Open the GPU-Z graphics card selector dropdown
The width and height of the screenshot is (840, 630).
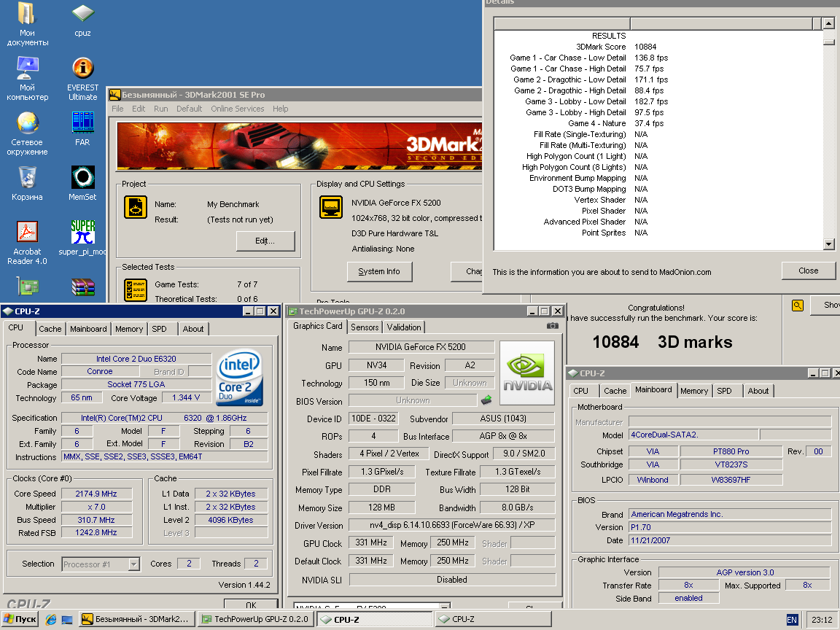pyautogui.click(x=445, y=607)
